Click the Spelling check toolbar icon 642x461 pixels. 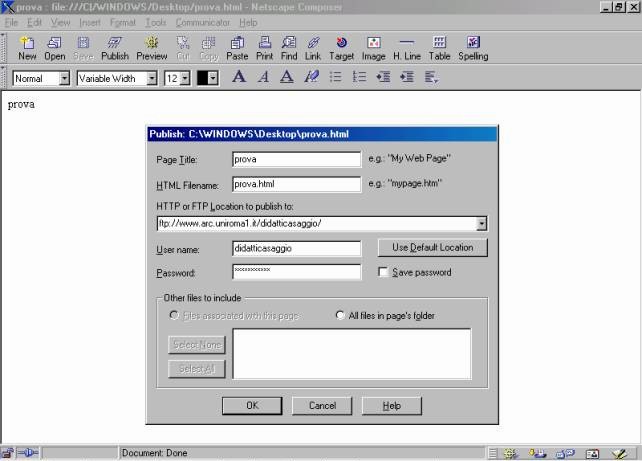473,48
